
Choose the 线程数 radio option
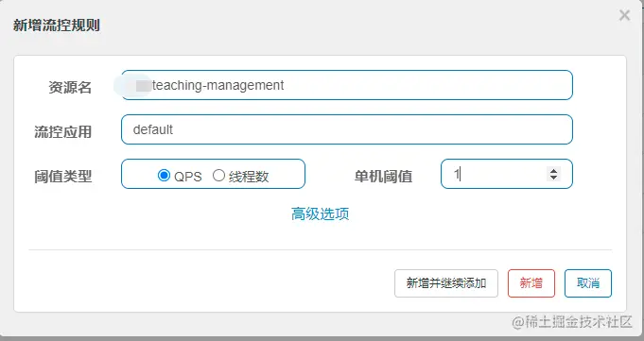[x=218, y=175]
